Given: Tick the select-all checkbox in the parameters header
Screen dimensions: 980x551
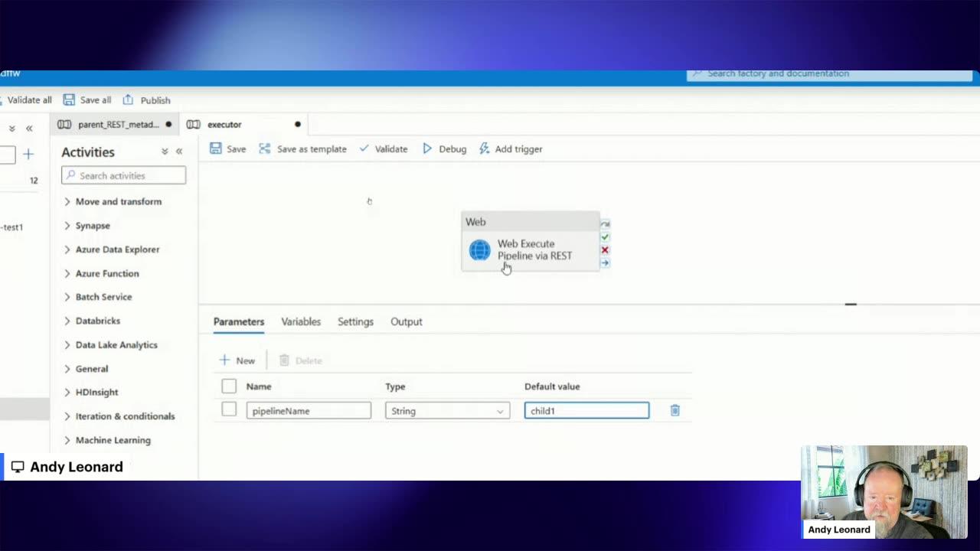Looking at the screenshot, I should 229,386.
